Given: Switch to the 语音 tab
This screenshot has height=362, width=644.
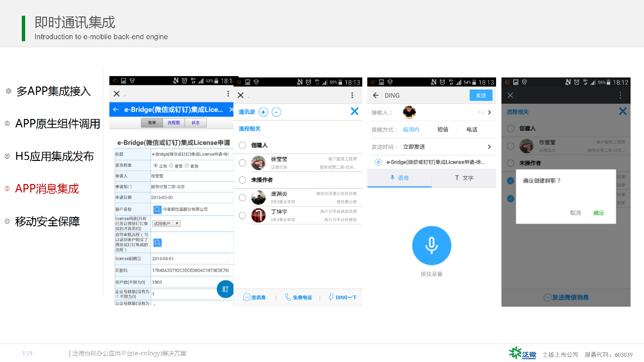Looking at the screenshot, I should click(x=399, y=178).
